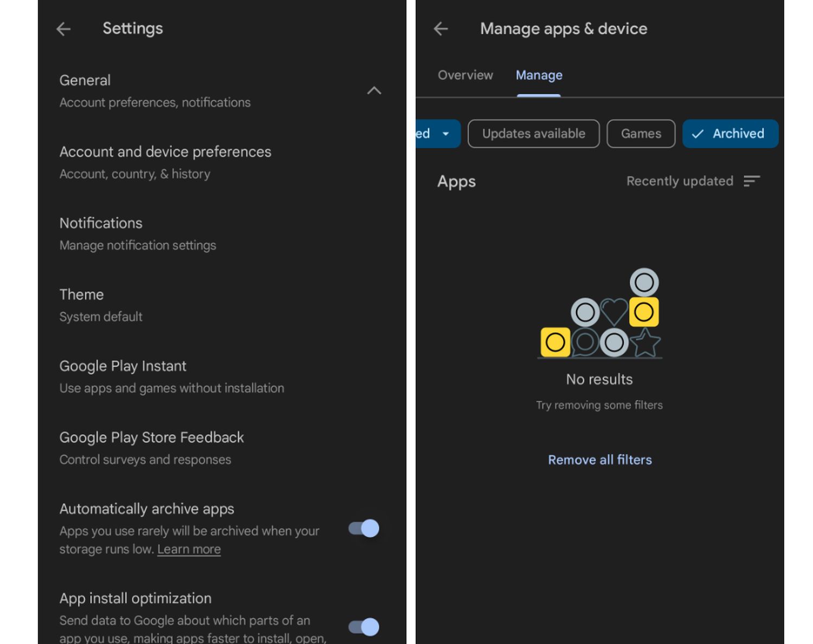Image resolution: width=813 pixels, height=644 pixels.
Task: Switch to the Overview tab
Action: pyautogui.click(x=465, y=75)
